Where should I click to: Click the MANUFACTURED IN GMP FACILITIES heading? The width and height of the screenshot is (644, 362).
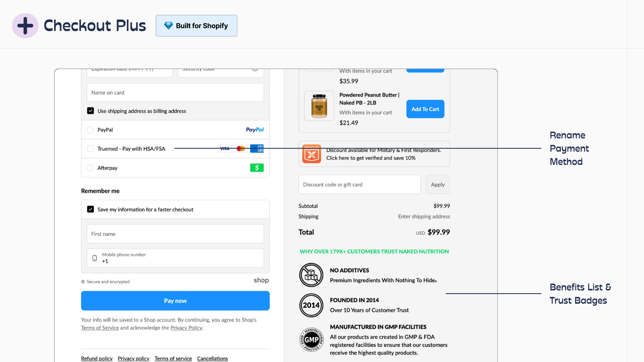click(378, 327)
